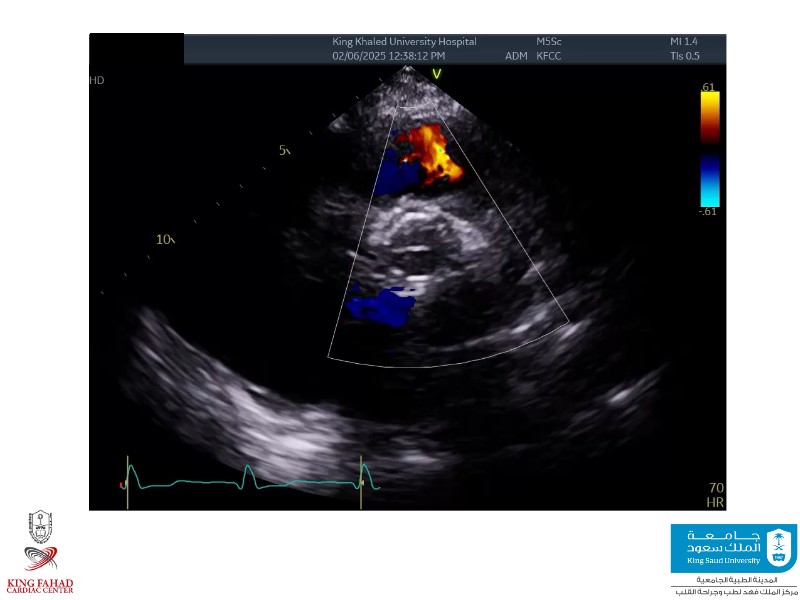Click the HD indicator at left edge
Viewport: 800px width, 600px height.
pyautogui.click(x=96, y=80)
